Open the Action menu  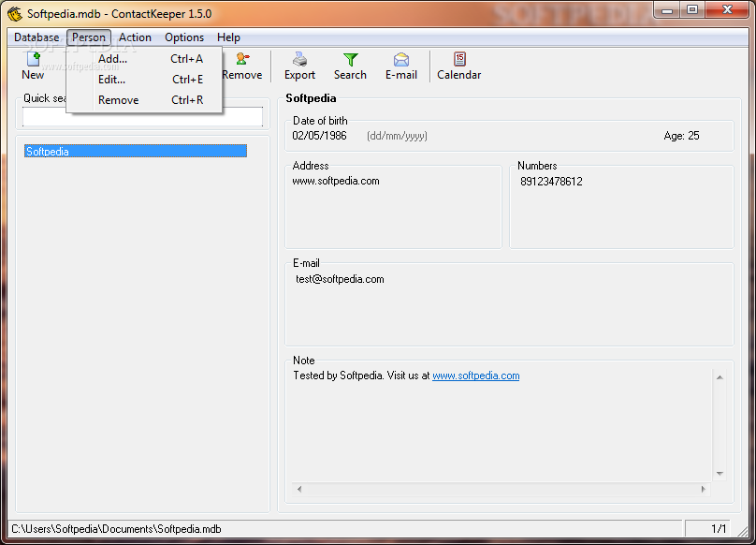(x=135, y=37)
